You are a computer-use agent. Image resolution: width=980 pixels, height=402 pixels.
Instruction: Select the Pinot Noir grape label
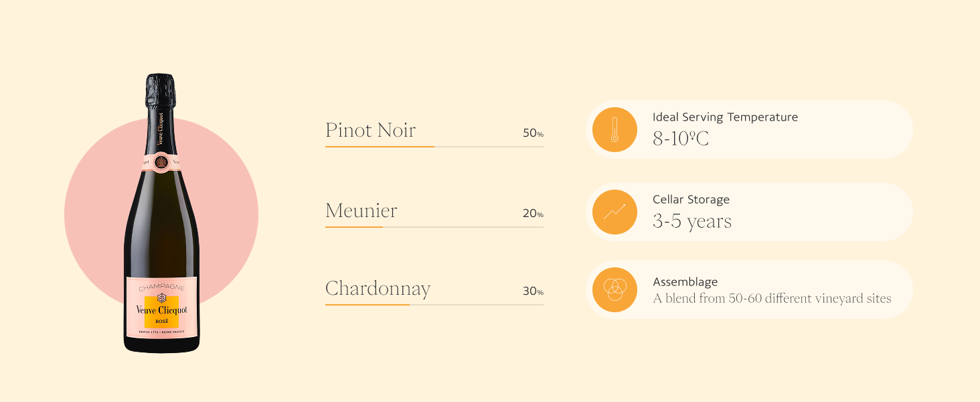370,130
